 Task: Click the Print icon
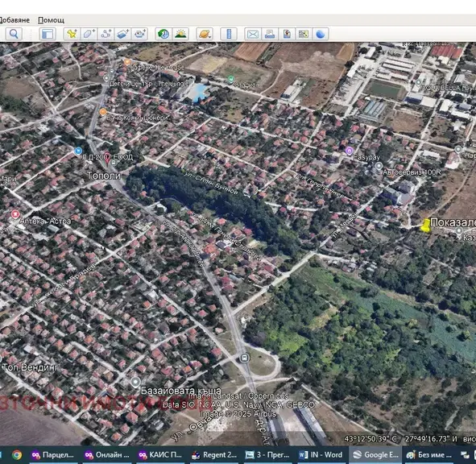coord(270,34)
